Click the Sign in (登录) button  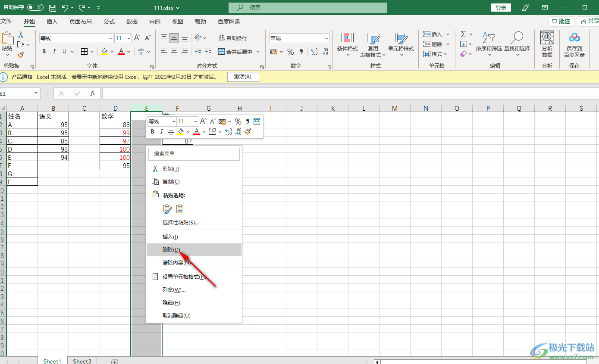[x=501, y=8]
